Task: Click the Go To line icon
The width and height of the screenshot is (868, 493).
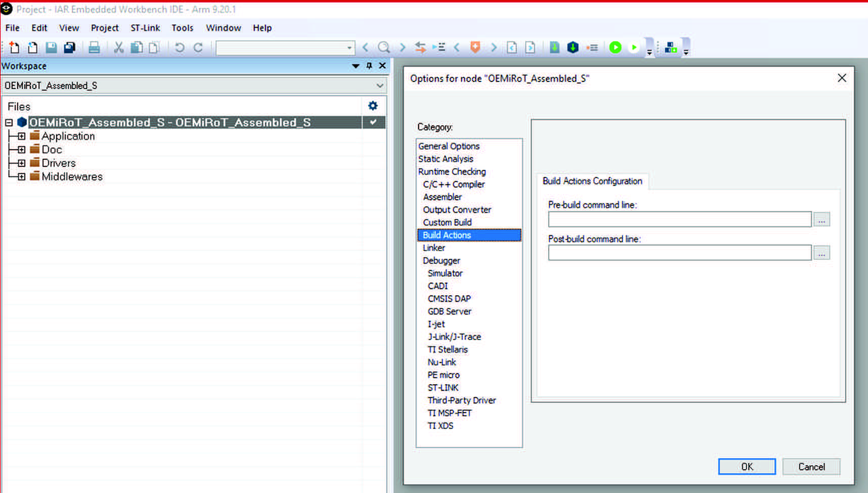Action: coord(439,48)
